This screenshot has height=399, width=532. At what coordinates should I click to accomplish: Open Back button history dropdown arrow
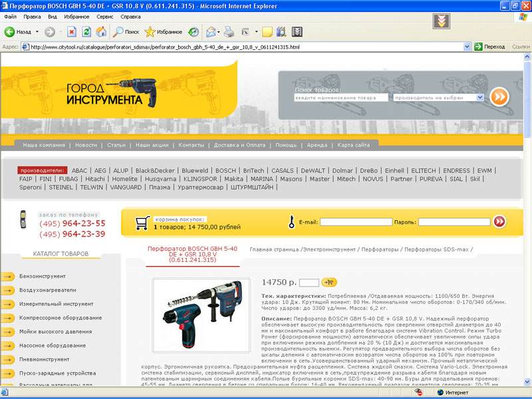click(x=37, y=32)
